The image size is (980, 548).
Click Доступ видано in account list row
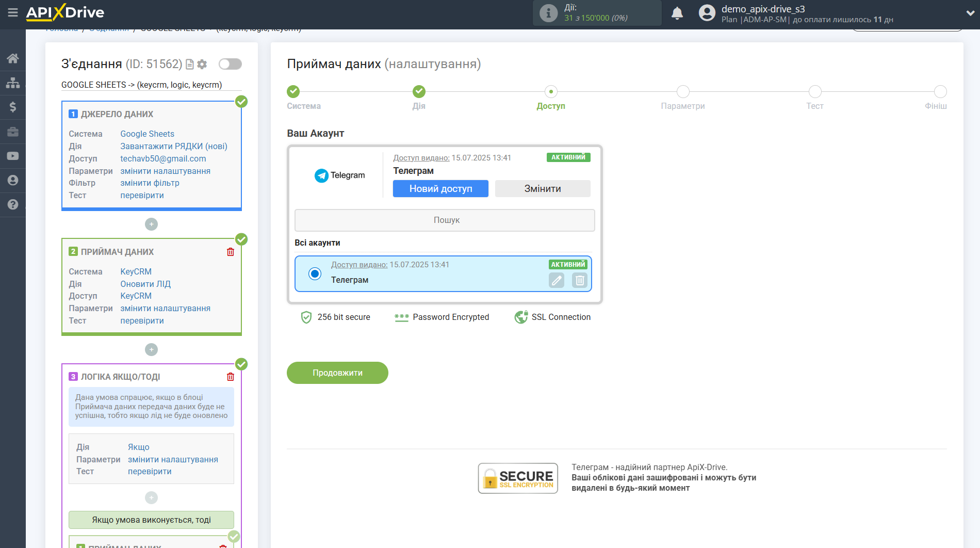point(359,265)
